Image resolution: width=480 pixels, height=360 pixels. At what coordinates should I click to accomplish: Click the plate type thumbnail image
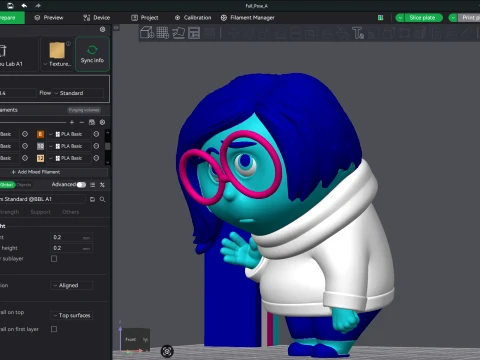(57, 50)
